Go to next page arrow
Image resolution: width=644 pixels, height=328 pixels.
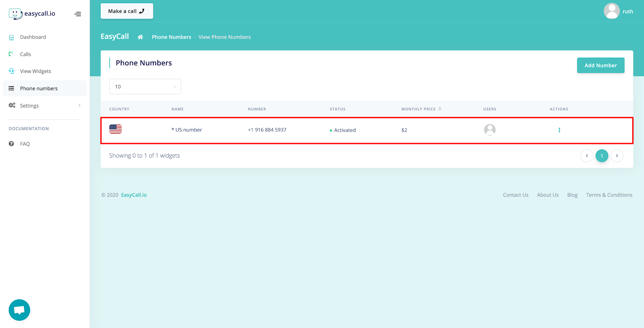pyautogui.click(x=617, y=156)
